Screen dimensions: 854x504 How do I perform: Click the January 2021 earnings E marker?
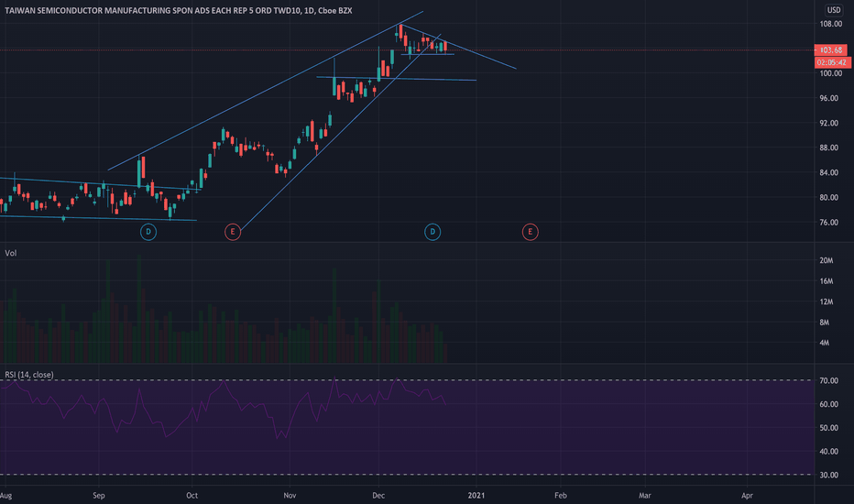click(530, 232)
